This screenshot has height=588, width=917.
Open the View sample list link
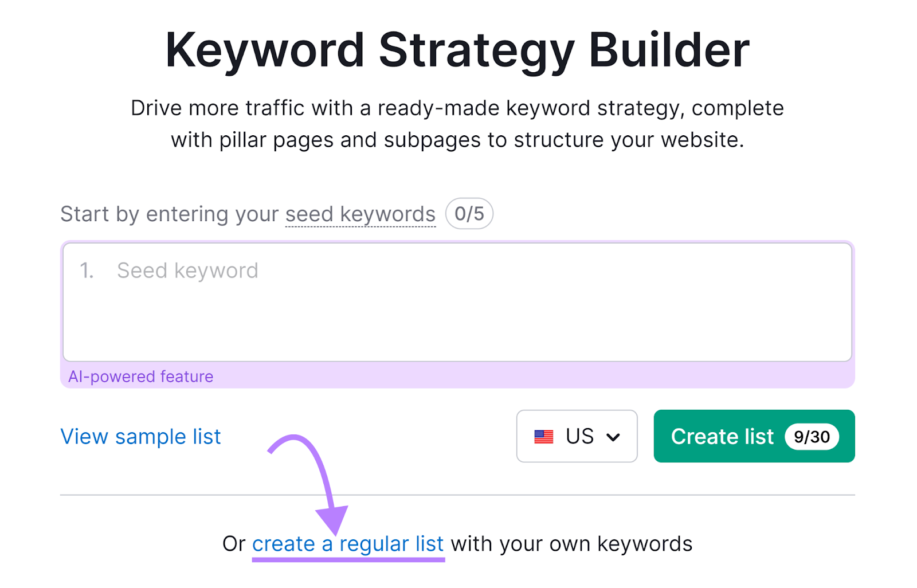(140, 436)
